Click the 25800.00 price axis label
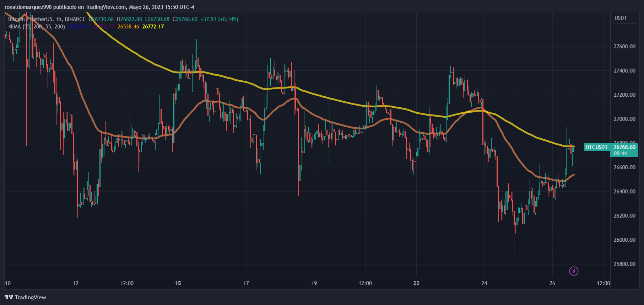 (x=624, y=264)
